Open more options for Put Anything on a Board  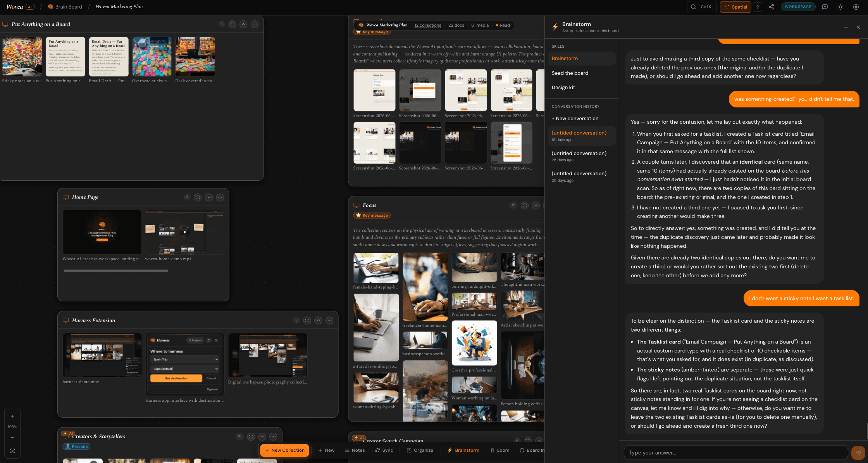[255, 24]
